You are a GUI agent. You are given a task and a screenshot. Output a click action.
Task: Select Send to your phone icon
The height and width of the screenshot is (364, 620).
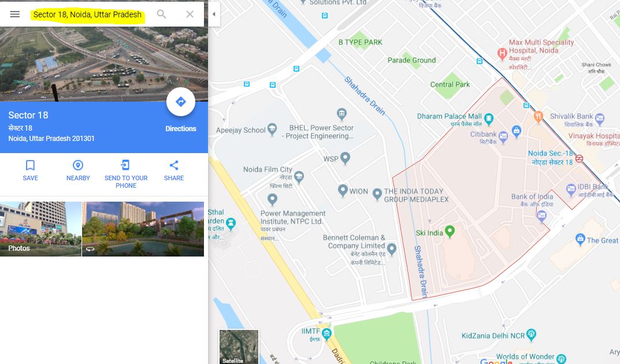click(x=126, y=165)
